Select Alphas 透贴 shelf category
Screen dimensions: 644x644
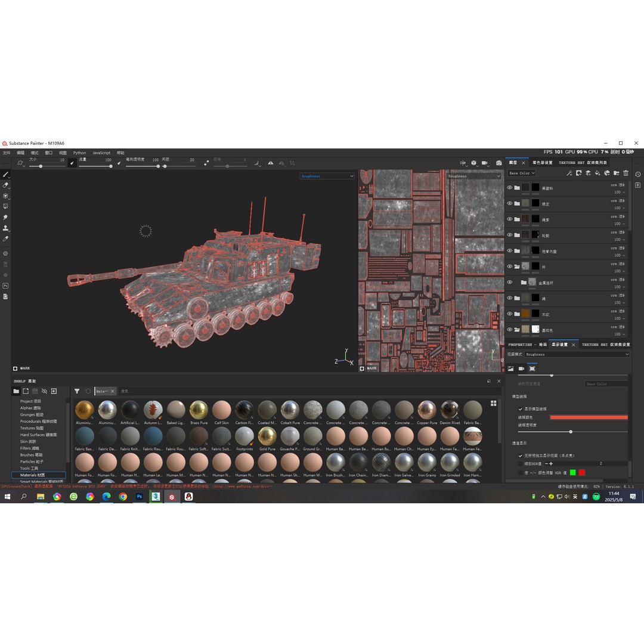pos(30,408)
